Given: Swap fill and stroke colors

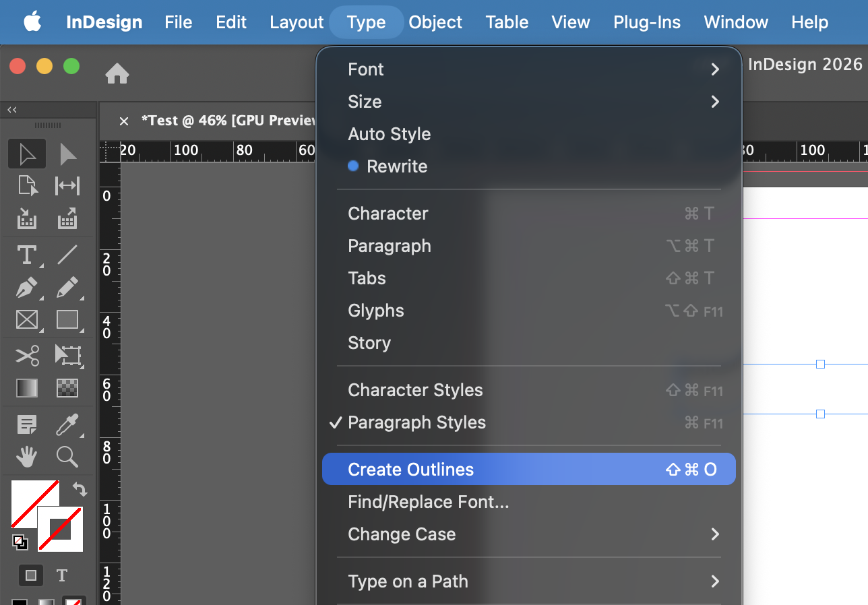Looking at the screenshot, I should (80, 489).
